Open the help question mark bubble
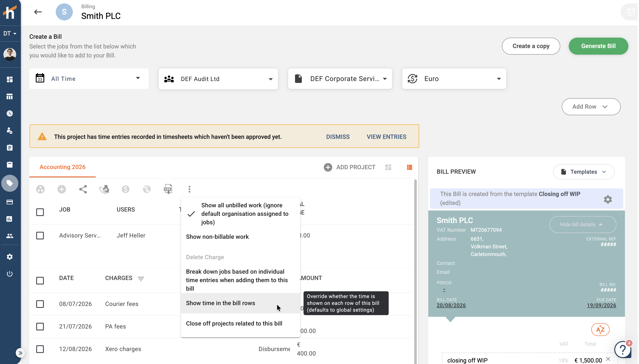 coord(623,349)
